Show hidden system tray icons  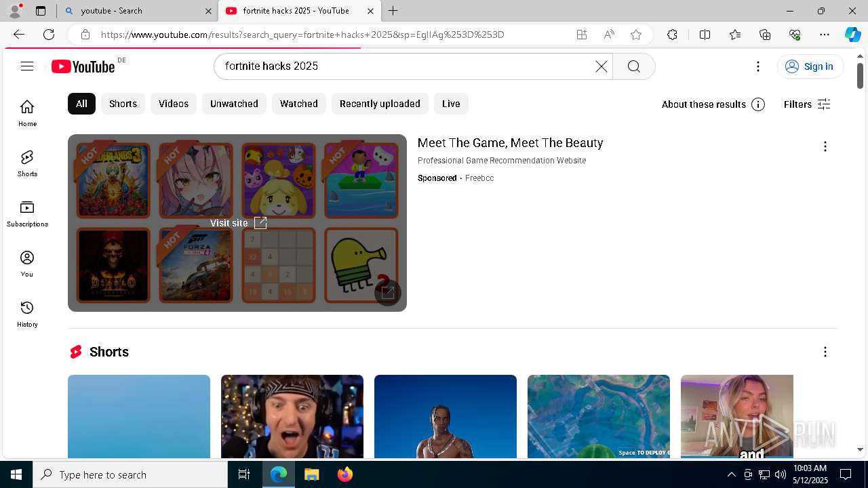pos(731,474)
